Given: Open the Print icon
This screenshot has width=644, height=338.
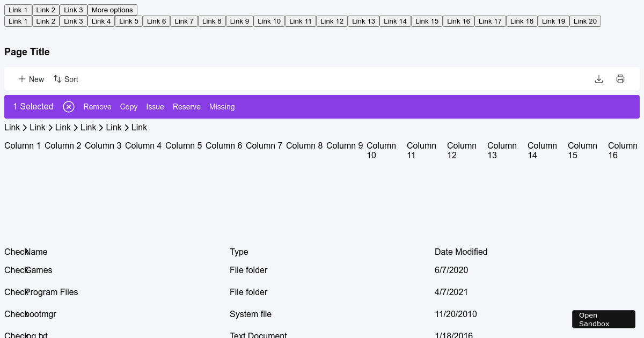Looking at the screenshot, I should tap(620, 79).
